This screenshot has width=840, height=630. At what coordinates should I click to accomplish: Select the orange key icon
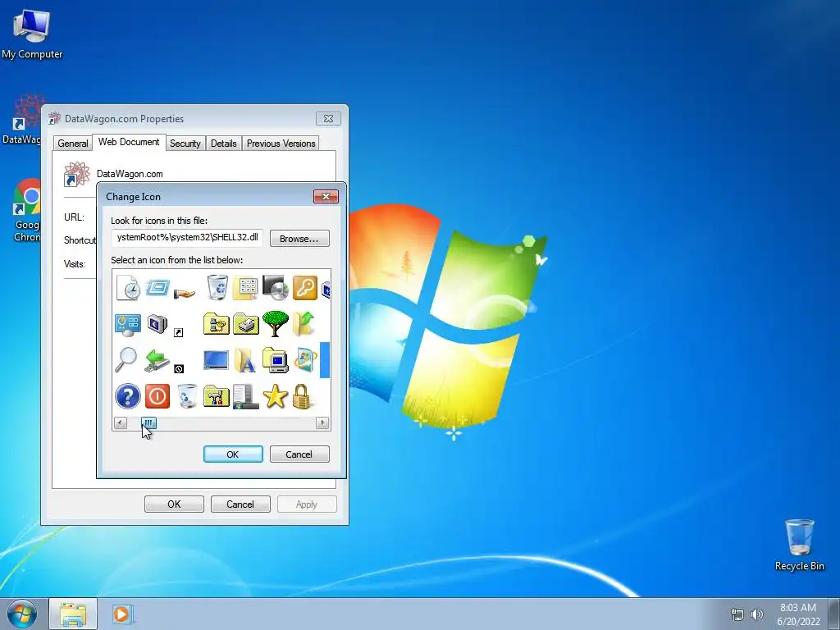coord(305,288)
